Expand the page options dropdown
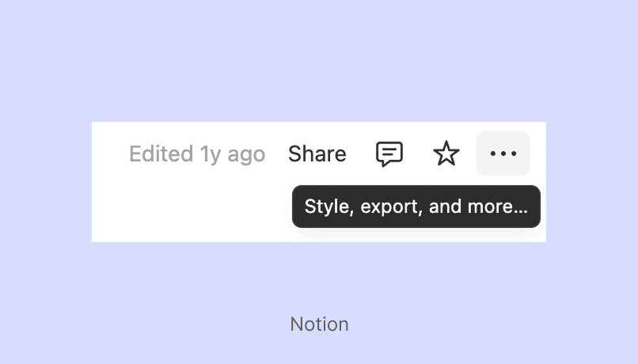 [503, 154]
